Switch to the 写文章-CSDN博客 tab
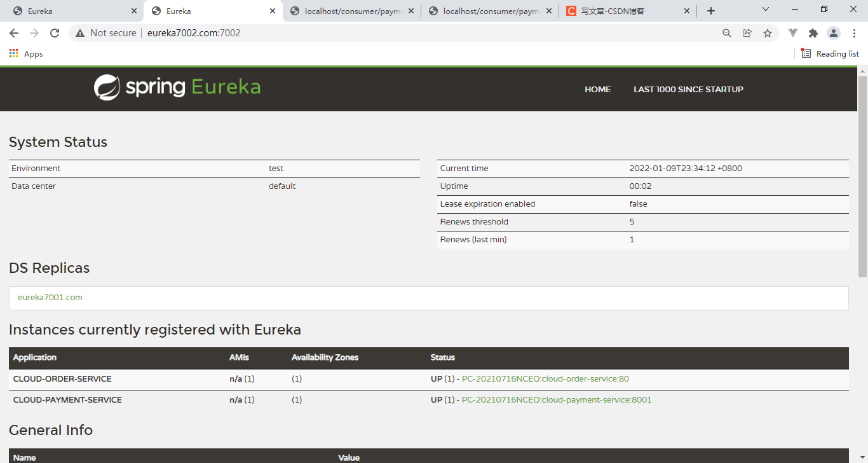Image resolution: width=868 pixels, height=463 pixels. (x=627, y=11)
